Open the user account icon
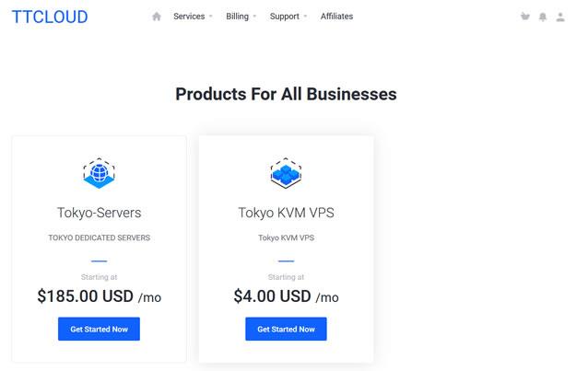The width and height of the screenshot is (588, 371). coord(560,17)
